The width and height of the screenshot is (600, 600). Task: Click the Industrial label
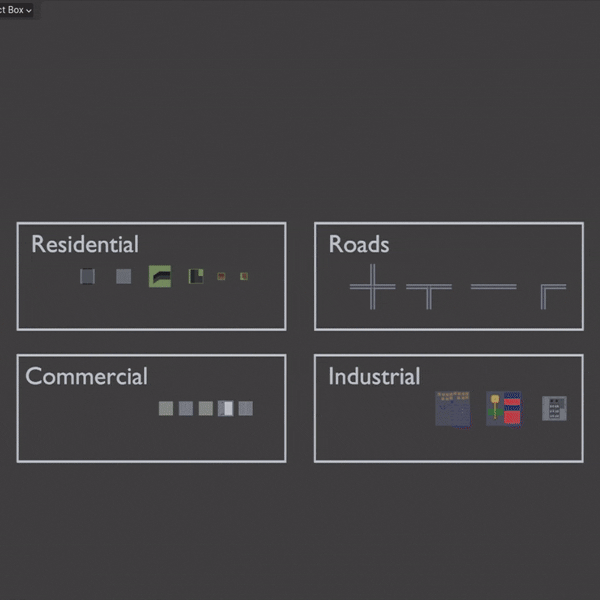[374, 376]
